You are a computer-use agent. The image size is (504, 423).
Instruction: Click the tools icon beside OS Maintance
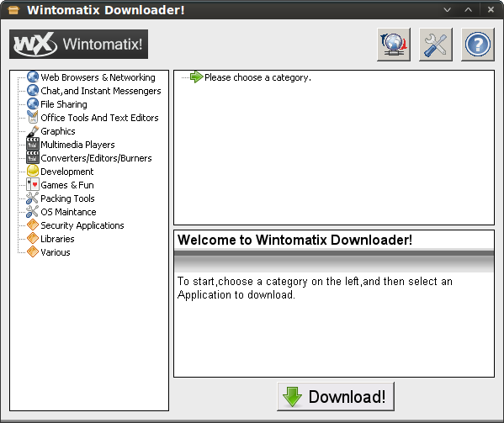pyautogui.click(x=33, y=212)
